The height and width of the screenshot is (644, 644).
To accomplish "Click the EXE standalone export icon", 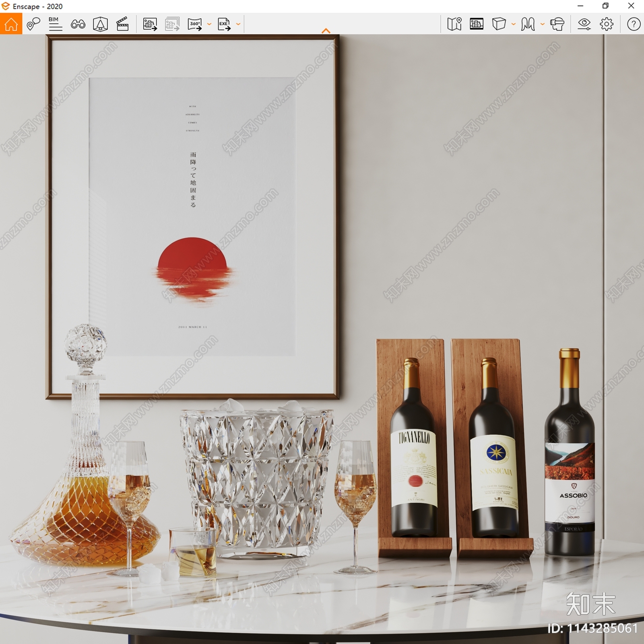I will click(224, 24).
